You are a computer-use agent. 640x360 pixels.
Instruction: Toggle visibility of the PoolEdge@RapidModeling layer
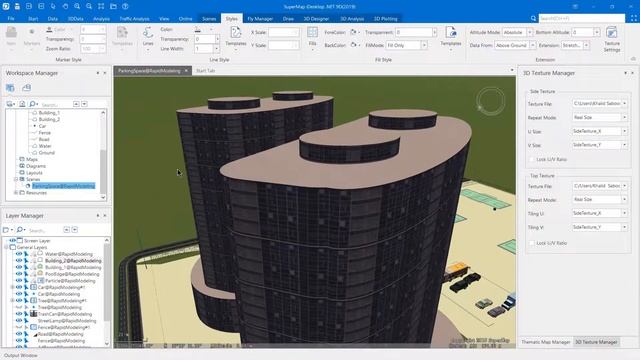19,274
